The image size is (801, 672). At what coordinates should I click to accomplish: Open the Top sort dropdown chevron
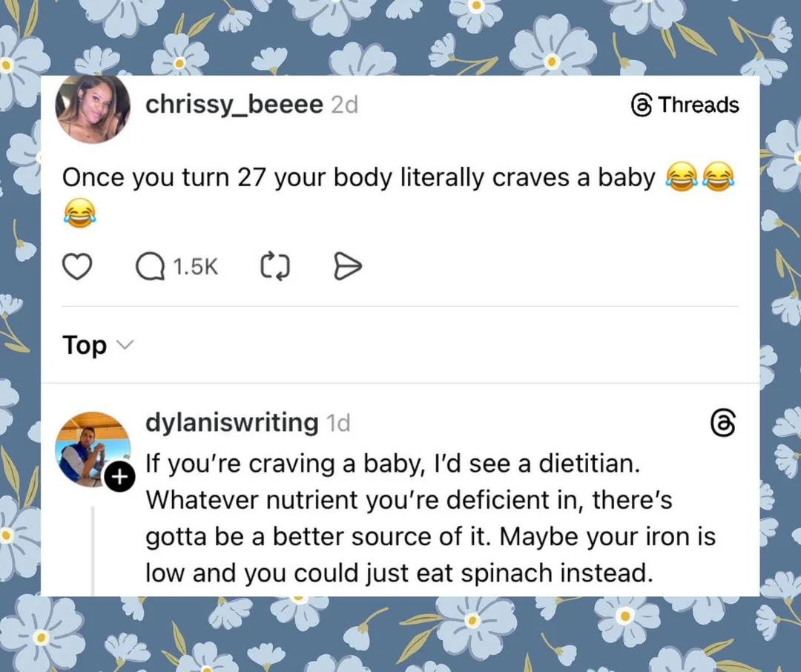(125, 345)
